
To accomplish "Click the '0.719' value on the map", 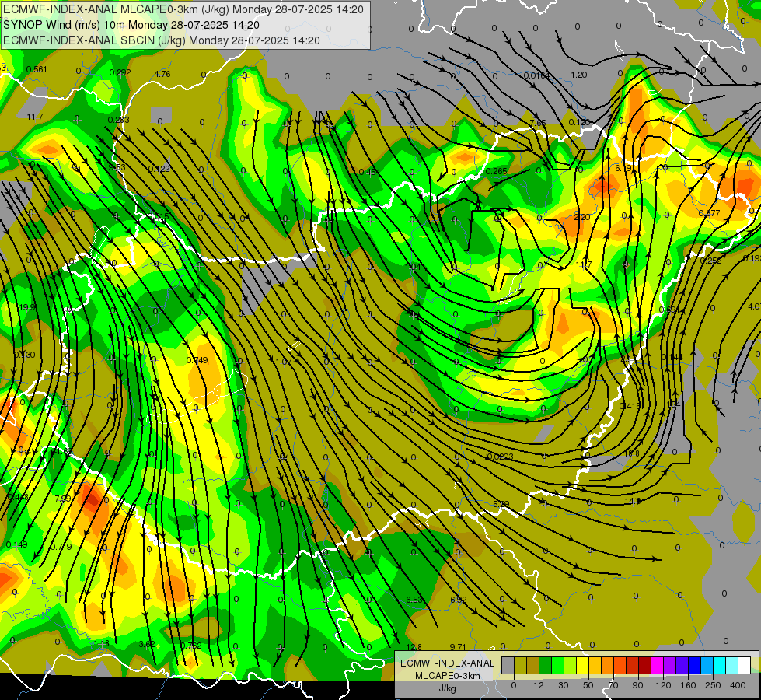I will (61, 547).
